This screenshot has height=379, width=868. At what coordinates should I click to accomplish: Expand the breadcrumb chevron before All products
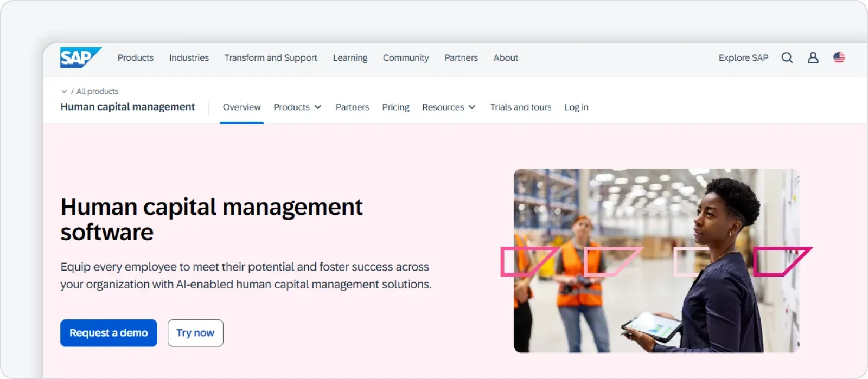coord(64,91)
